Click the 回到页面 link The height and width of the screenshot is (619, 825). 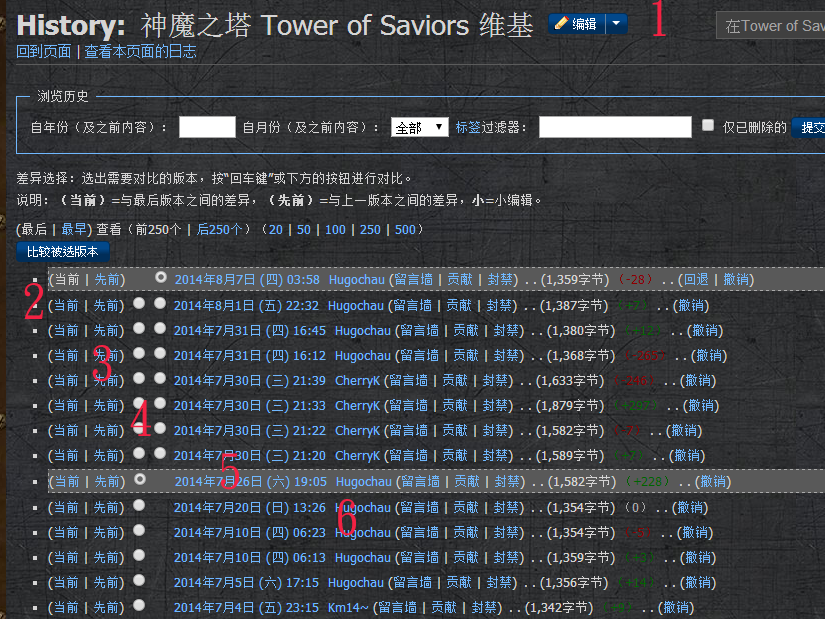tap(44, 52)
